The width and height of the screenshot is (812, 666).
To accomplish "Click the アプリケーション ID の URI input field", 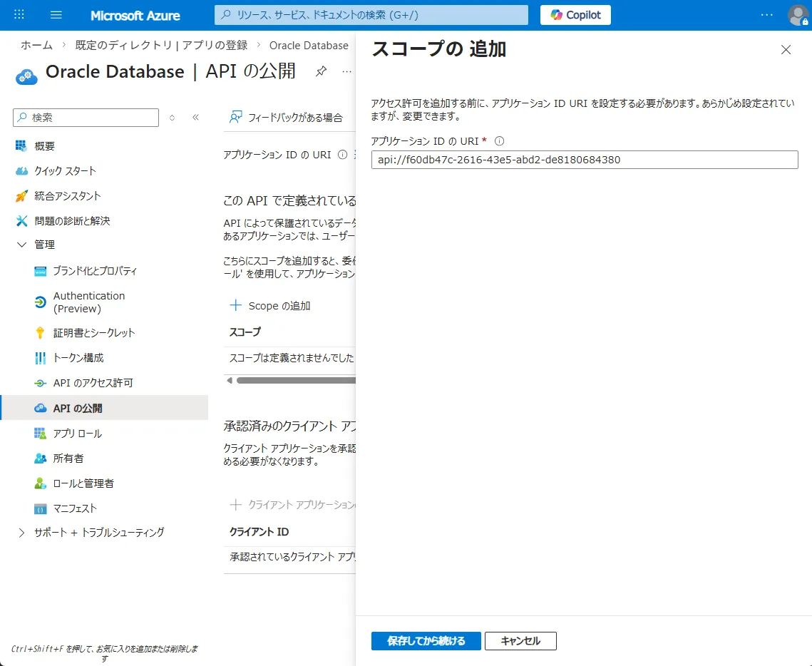I will tap(583, 159).
